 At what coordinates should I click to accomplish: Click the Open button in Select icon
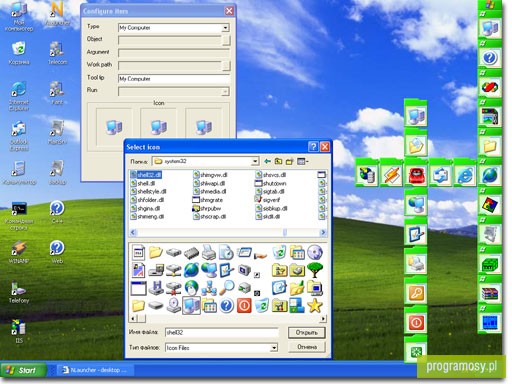[x=307, y=332]
